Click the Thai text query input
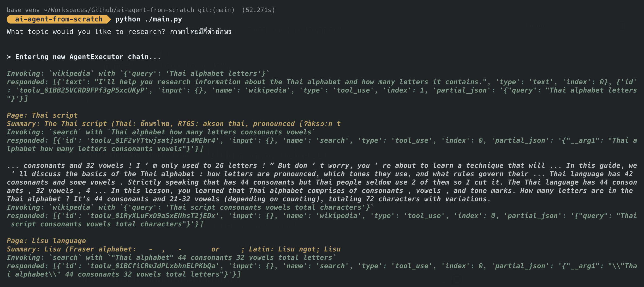644x287 pixels. click(200, 32)
